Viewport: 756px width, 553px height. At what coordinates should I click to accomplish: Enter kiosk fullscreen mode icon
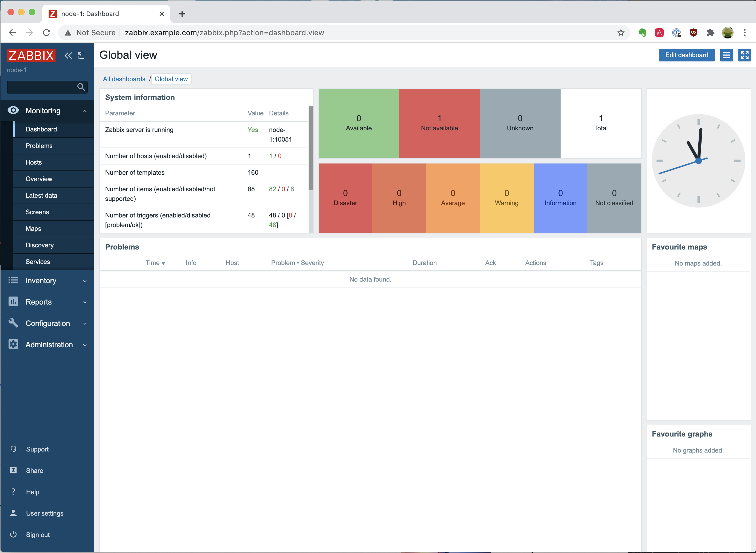[x=744, y=55]
